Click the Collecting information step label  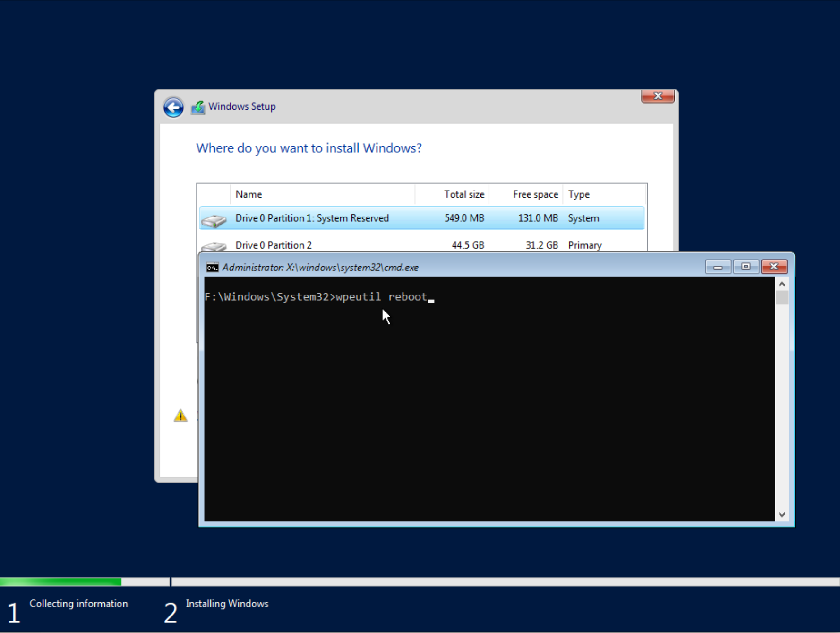tap(78, 604)
